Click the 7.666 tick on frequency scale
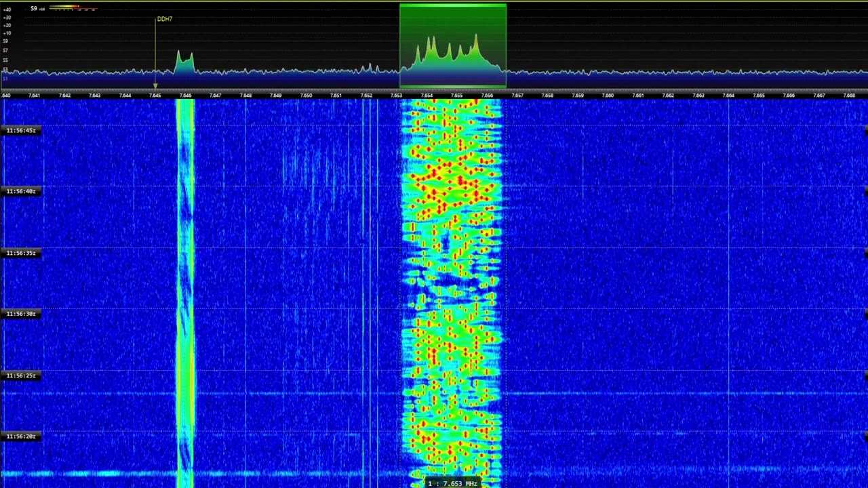This screenshot has height=488, width=868. click(789, 96)
